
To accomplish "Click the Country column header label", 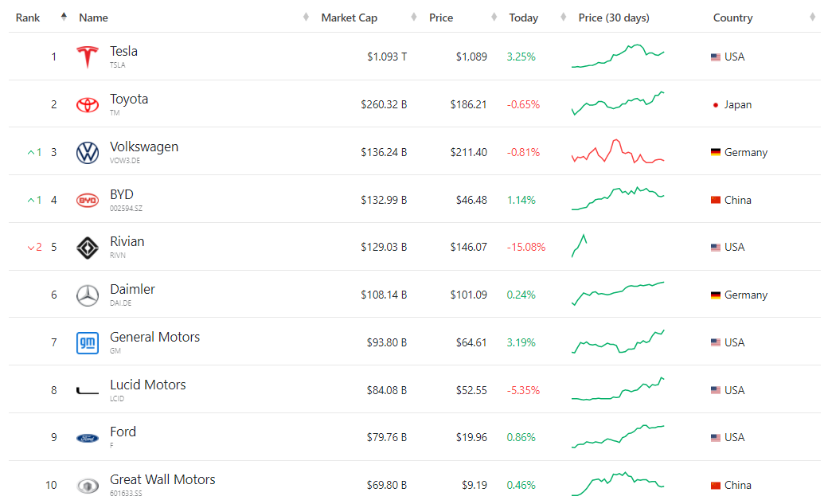I will (x=732, y=18).
